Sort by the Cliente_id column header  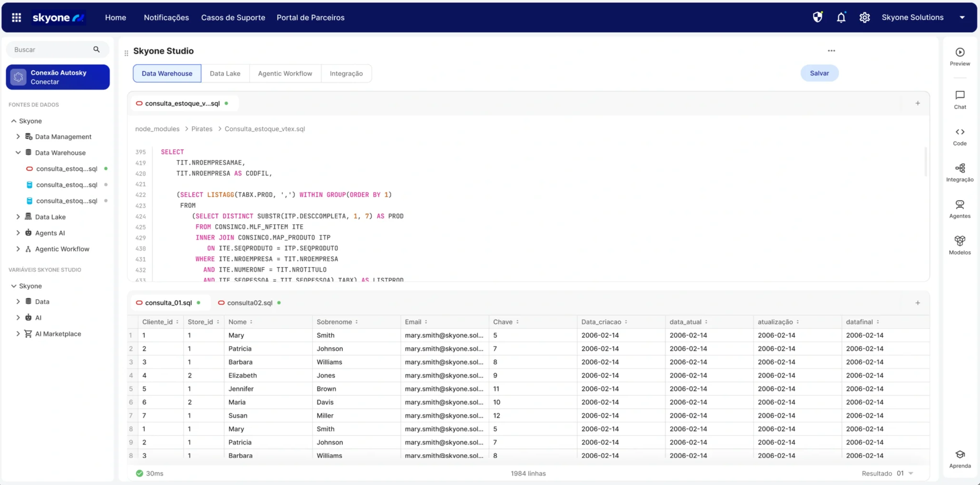click(x=160, y=322)
